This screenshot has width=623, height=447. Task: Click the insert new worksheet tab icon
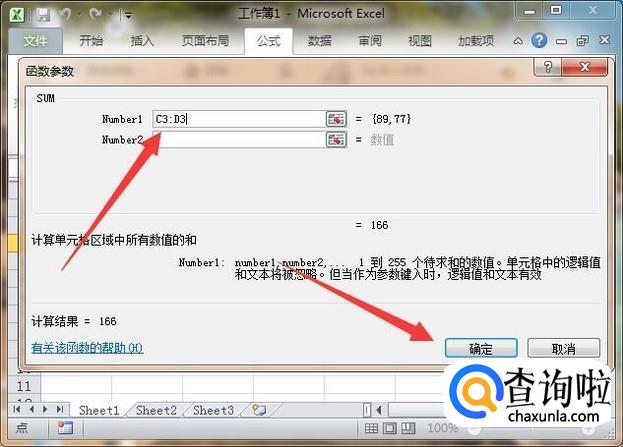(259, 410)
